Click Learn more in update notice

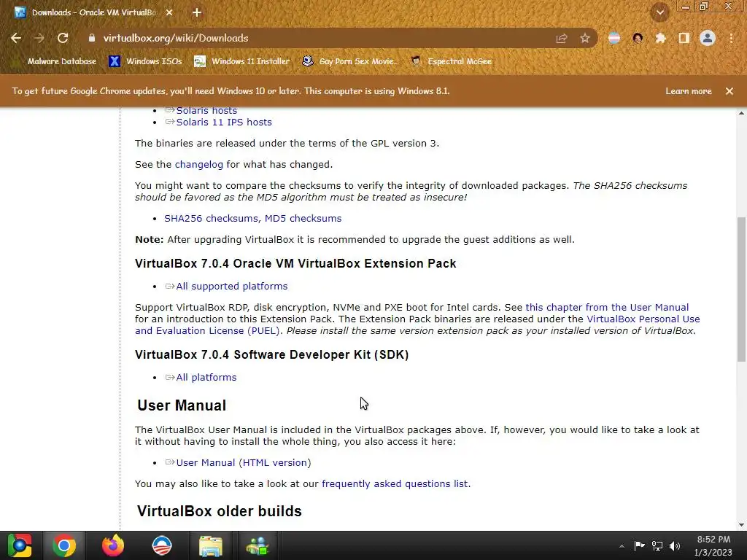689,91
